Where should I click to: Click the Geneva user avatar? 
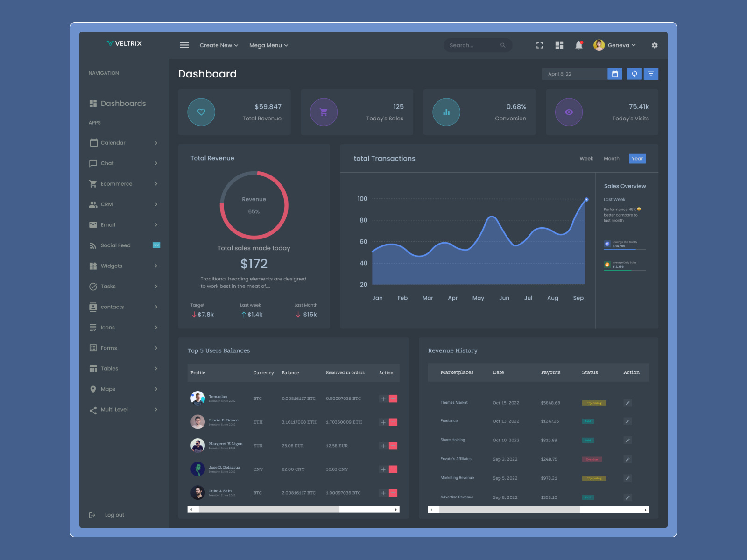[599, 45]
